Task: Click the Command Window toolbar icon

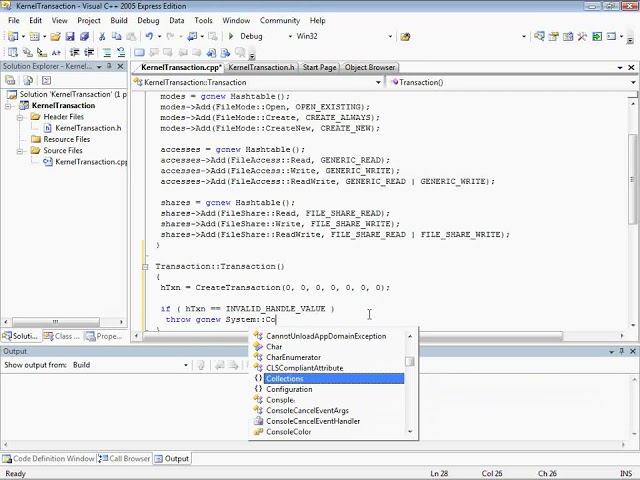Action: tap(611, 36)
